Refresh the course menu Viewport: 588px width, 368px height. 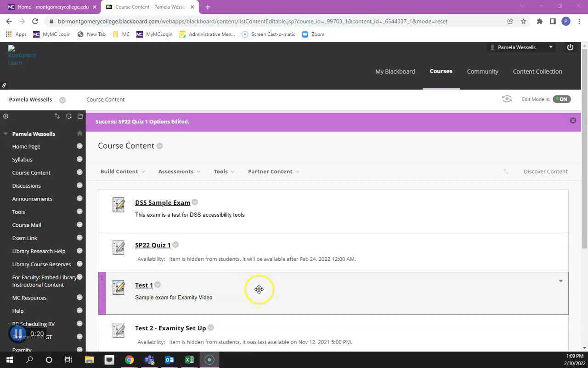tap(69, 116)
